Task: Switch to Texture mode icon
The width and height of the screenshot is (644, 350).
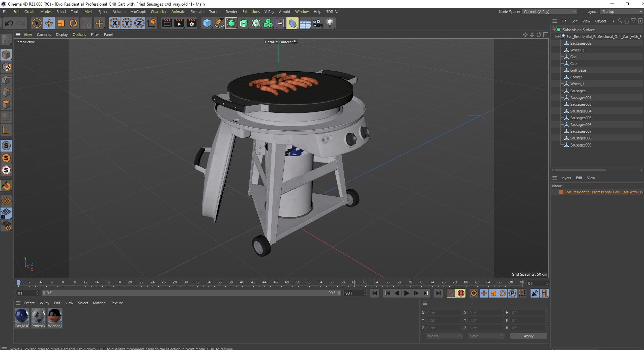Action: coord(6,67)
